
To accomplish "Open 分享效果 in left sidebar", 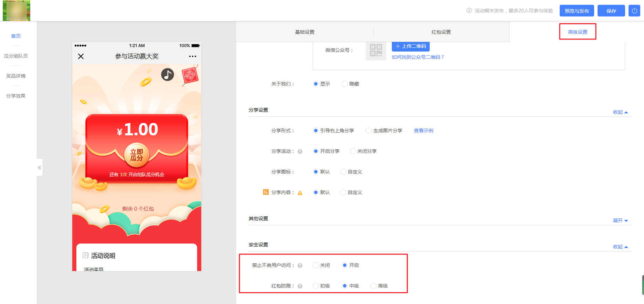I will (x=16, y=96).
